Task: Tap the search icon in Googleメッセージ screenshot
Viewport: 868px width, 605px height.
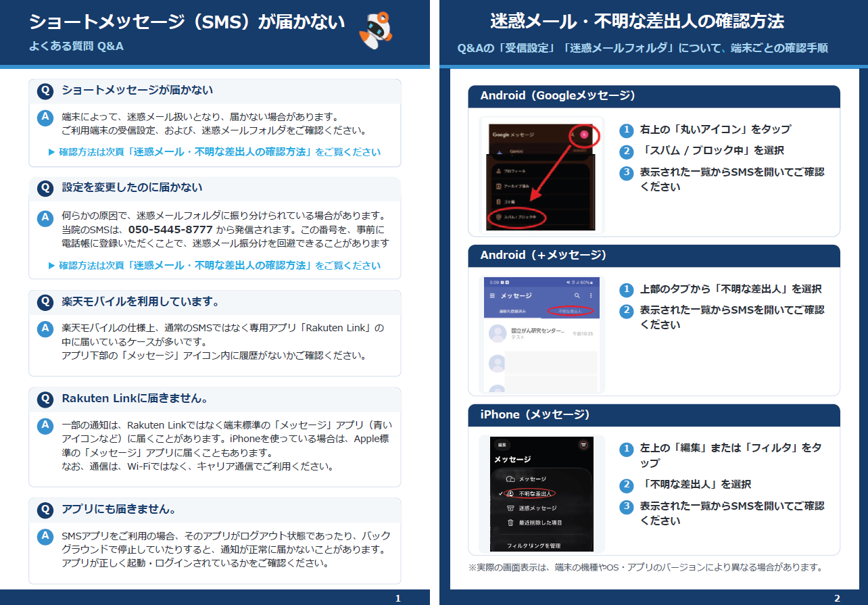Action: (573, 135)
